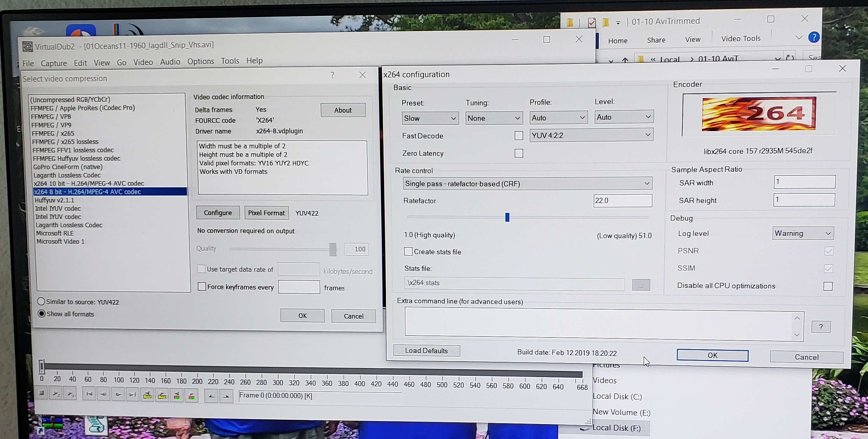
Task: Click the Play input button
Action: click(56, 394)
